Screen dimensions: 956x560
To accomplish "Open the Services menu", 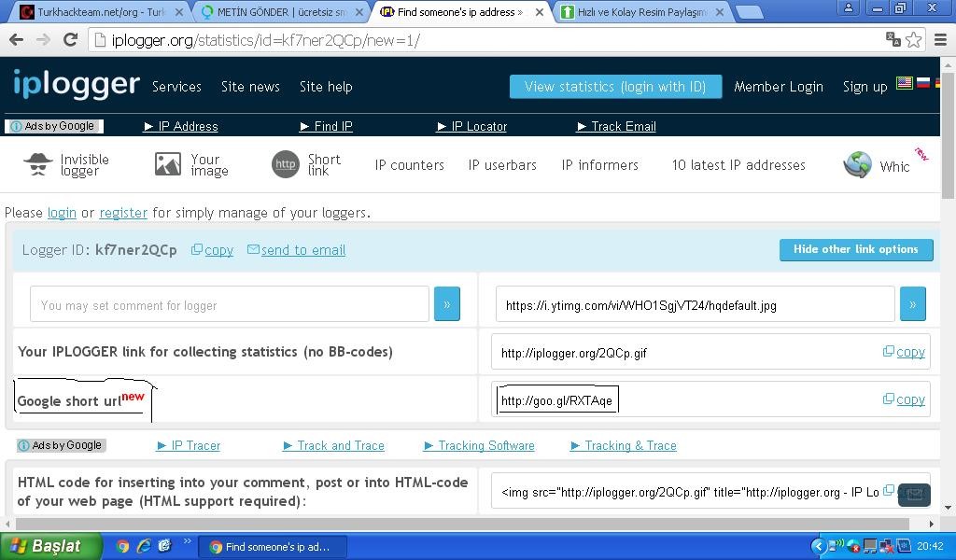I will click(x=176, y=87).
